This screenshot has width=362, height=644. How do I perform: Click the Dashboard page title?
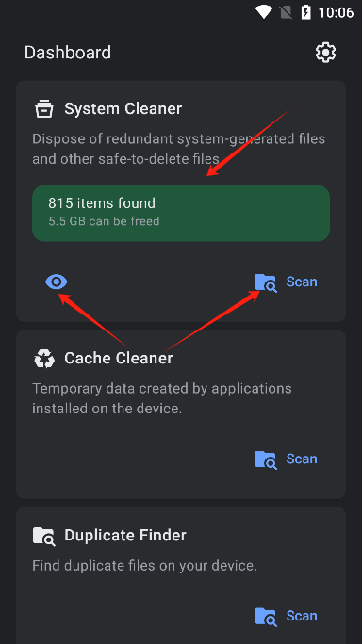(68, 53)
